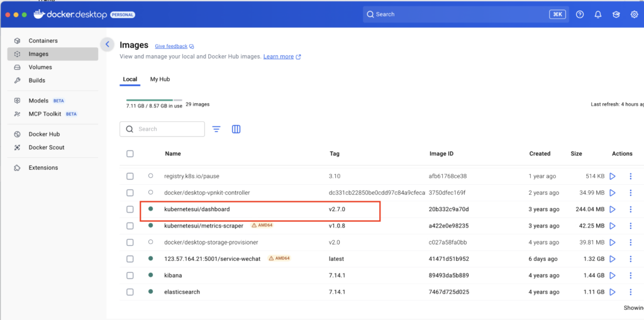Click the help question mark icon
644x320 pixels.
click(x=579, y=14)
